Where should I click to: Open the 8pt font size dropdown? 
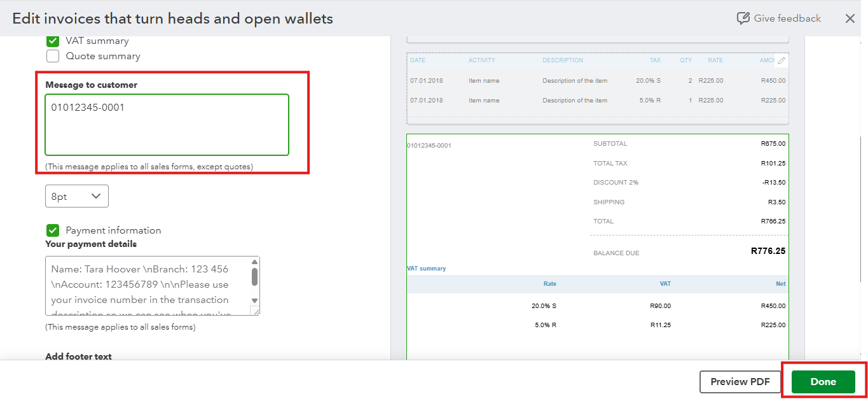point(77,196)
